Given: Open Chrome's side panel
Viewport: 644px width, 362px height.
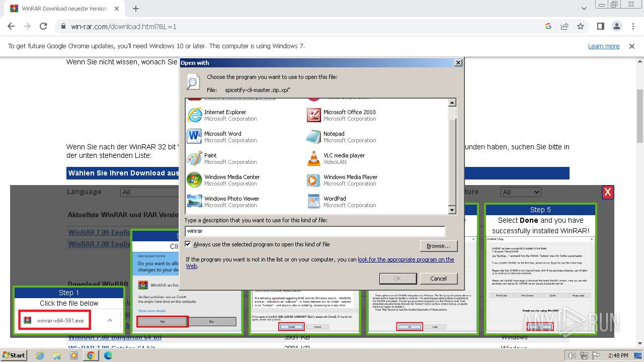Looking at the screenshot, I should point(601,26).
